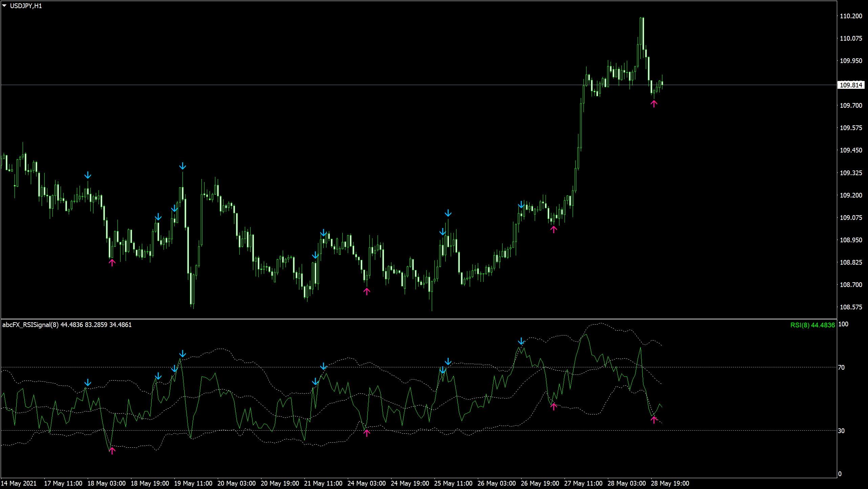Click the green RSI(8) 44.4836 value label
868x489 pixels.
(x=812, y=325)
